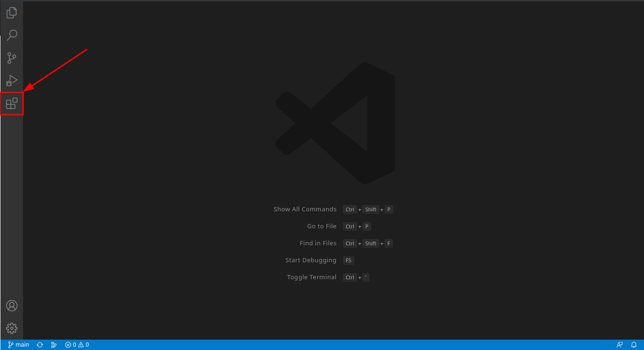Open the Run and Debug view
Image resolution: width=644 pixels, height=350 pixels.
pyautogui.click(x=12, y=81)
